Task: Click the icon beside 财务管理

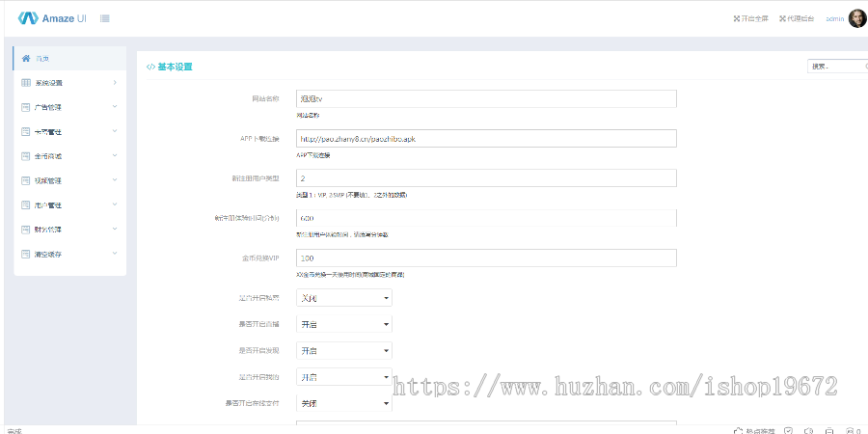Action: (25, 230)
